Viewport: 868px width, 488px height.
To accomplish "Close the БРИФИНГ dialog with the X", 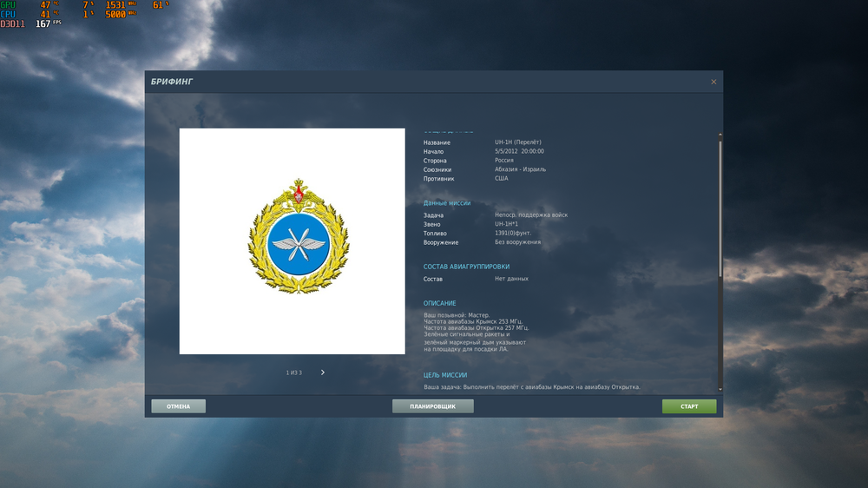I will click(713, 82).
